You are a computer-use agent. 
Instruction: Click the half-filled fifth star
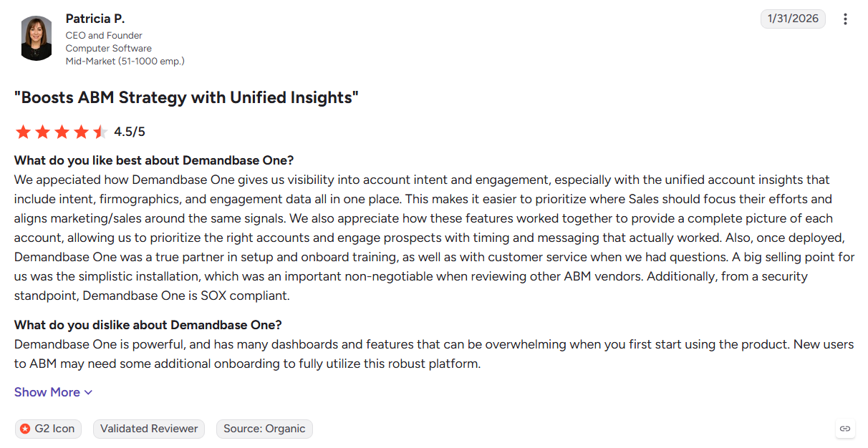(100, 132)
